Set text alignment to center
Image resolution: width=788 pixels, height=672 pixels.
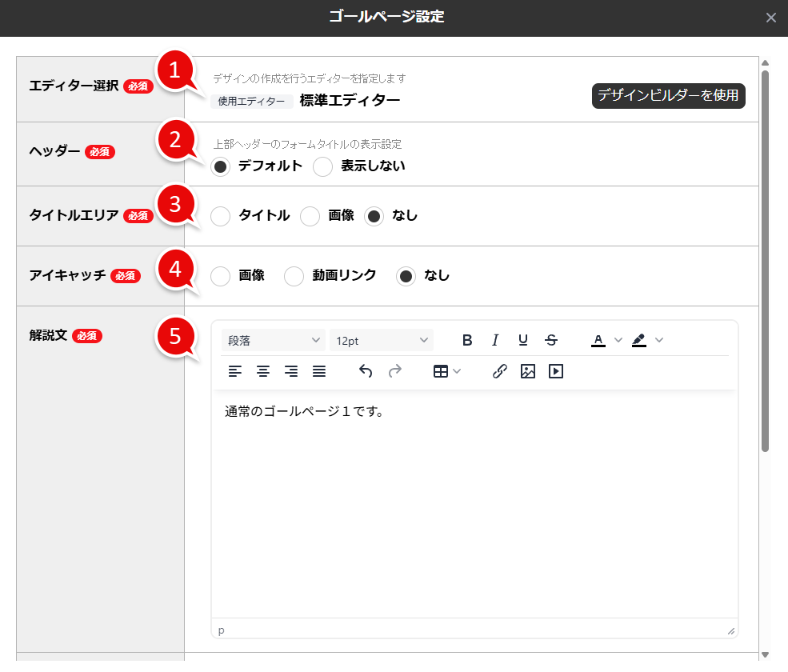click(x=263, y=370)
